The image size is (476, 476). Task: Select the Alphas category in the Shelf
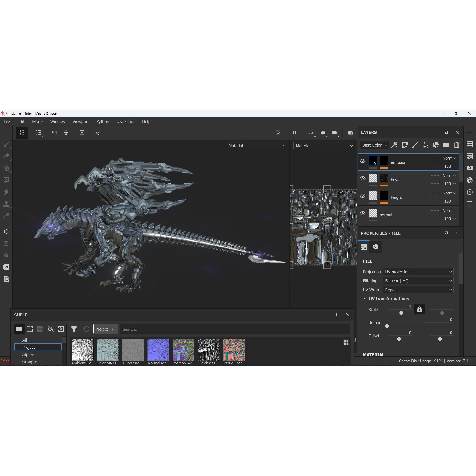coord(28,354)
